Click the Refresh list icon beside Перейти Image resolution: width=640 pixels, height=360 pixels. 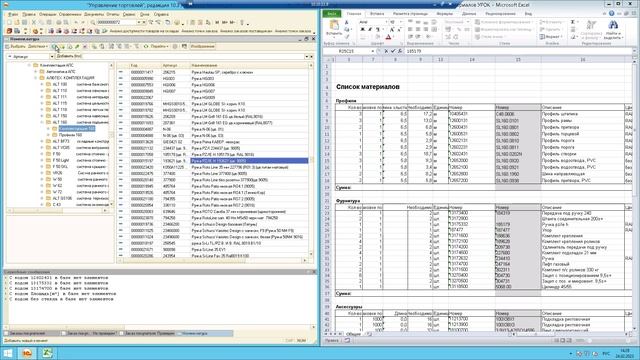[x=145, y=47]
